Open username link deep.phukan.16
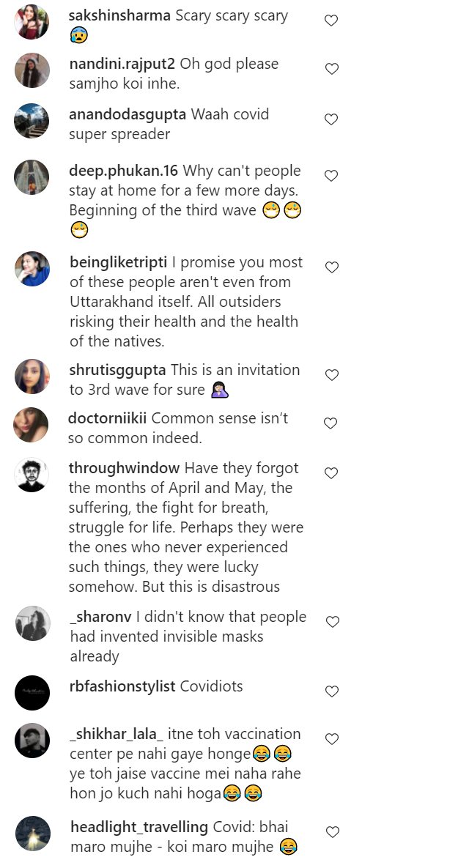 [x=123, y=171]
